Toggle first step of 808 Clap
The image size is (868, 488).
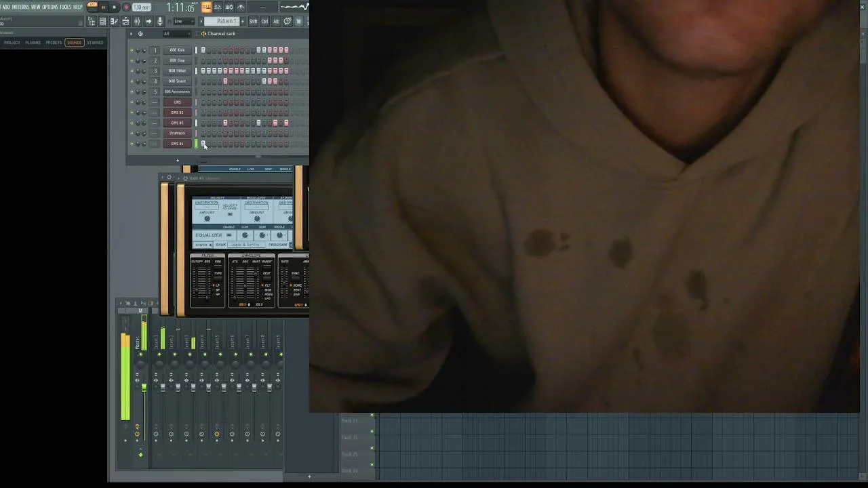[x=203, y=60]
